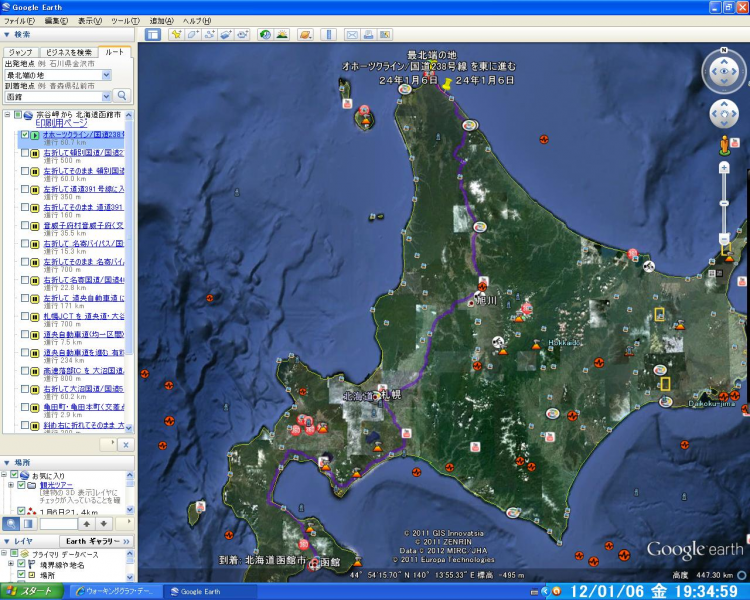Click the Print toolbar icon
Screen dimensions: 750x600
(368, 34)
